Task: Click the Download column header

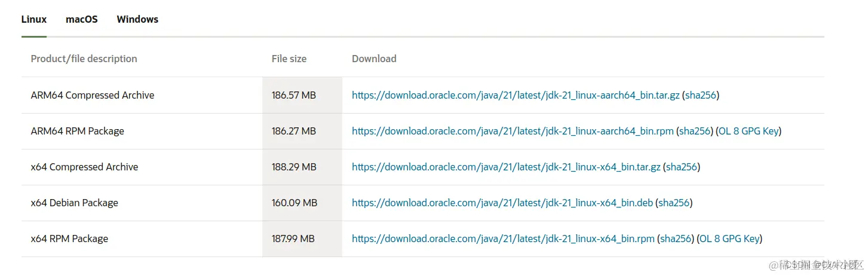Action: pyautogui.click(x=374, y=59)
